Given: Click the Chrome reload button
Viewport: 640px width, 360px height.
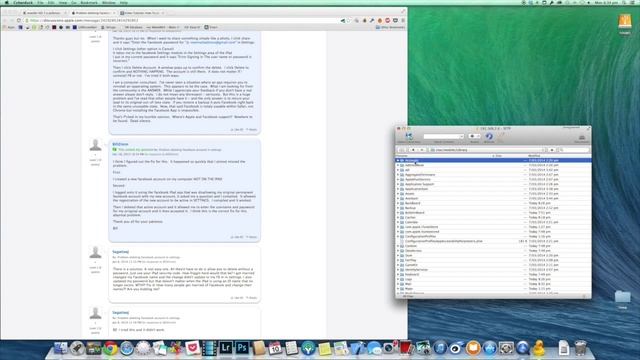Looking at the screenshot, I should pos(19,20).
